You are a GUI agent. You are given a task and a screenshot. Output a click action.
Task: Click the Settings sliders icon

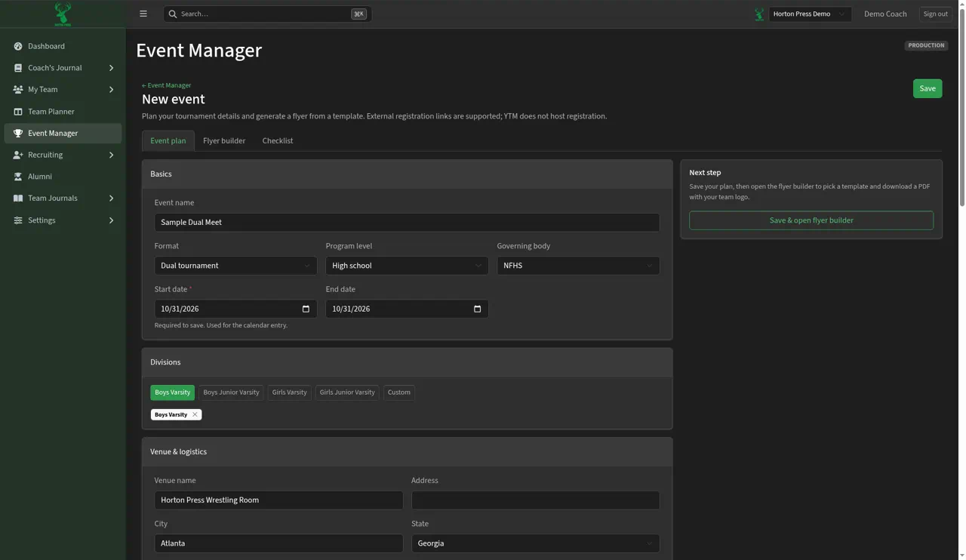(18, 220)
